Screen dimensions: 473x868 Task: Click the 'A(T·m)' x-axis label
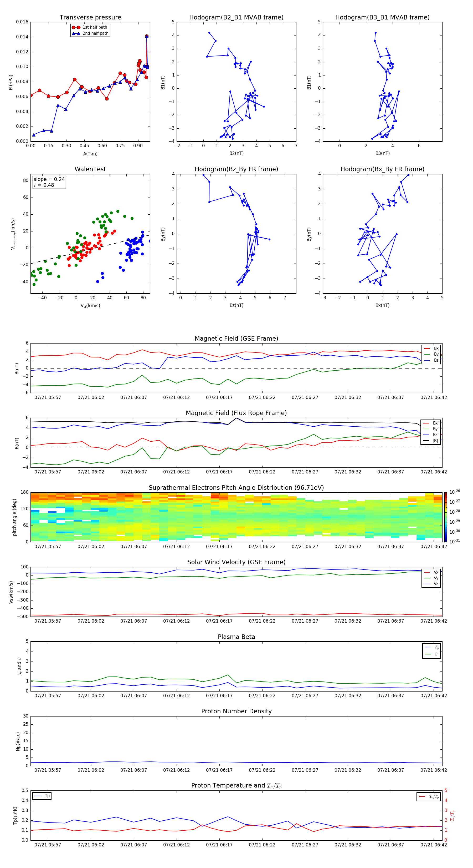[90, 154]
